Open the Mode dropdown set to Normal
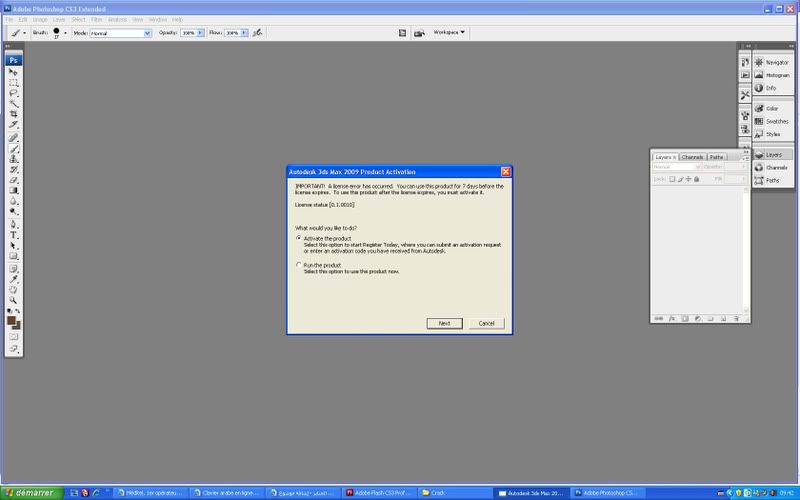 (x=120, y=33)
